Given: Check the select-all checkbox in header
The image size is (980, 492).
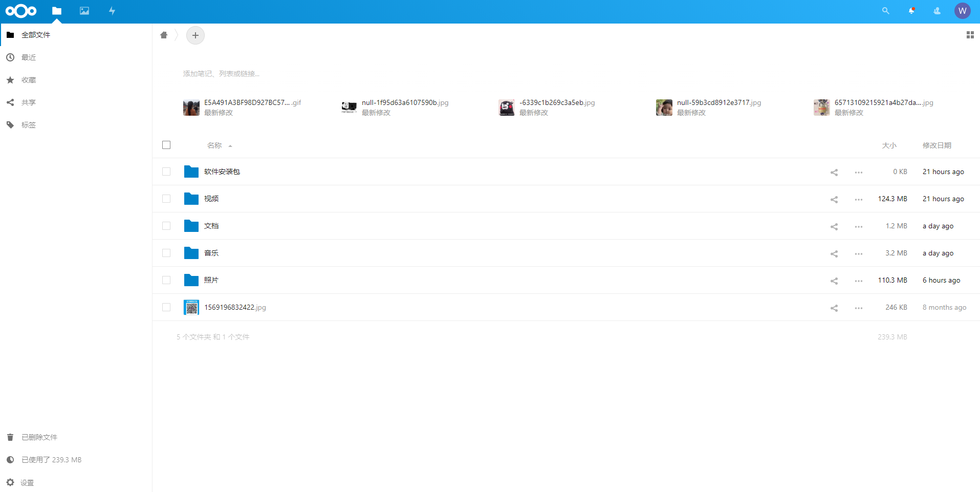Looking at the screenshot, I should [x=166, y=145].
